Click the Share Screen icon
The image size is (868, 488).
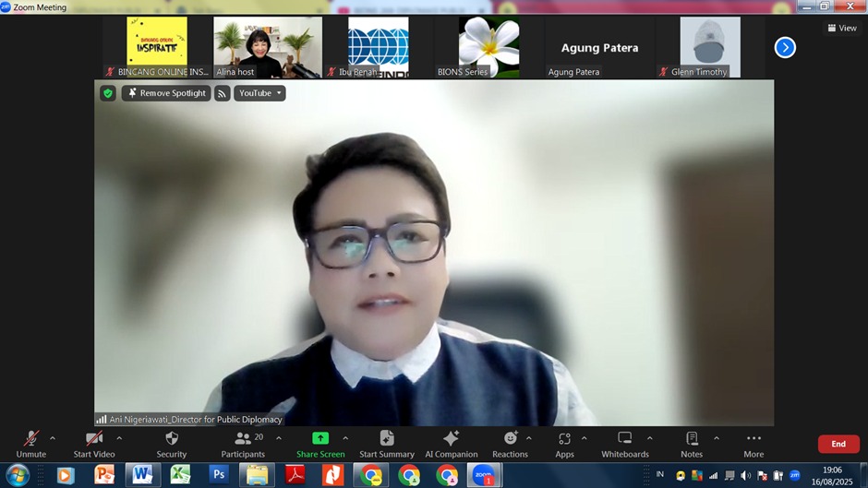[x=319, y=439]
